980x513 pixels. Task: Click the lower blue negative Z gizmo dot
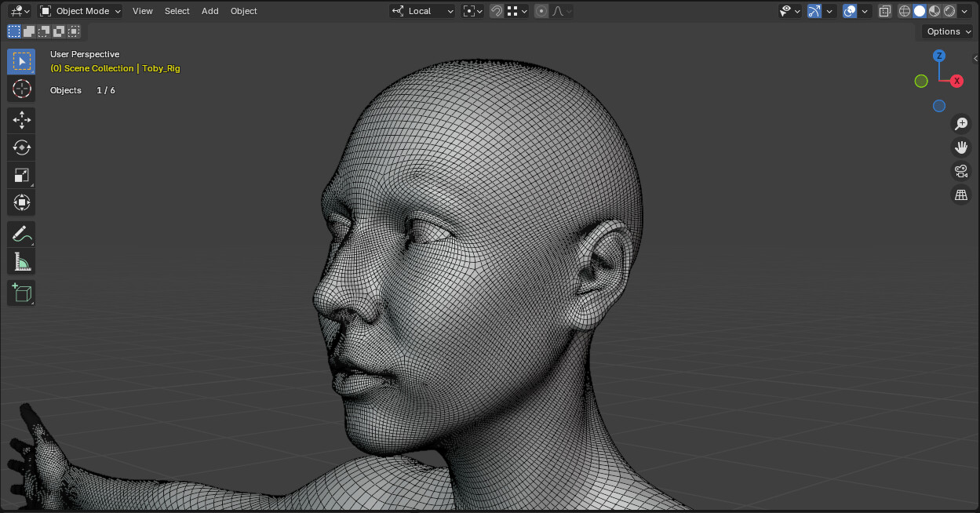[938, 106]
